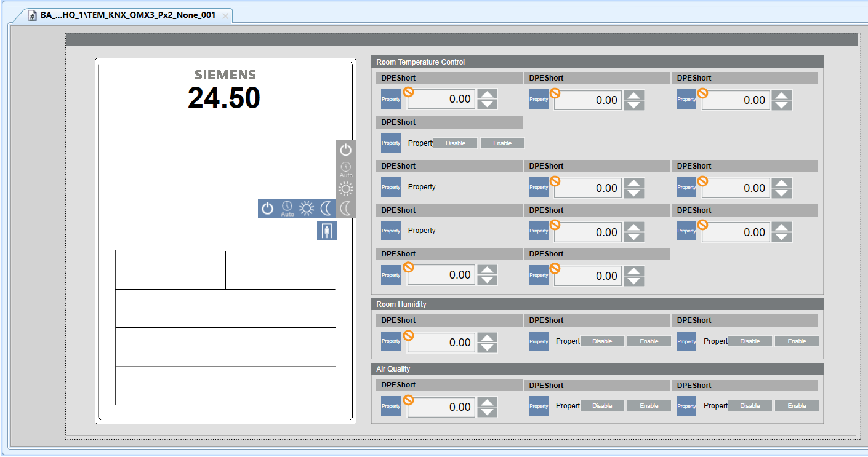Select the sun comfort icon in blue bar
The height and width of the screenshot is (457, 868).
point(306,209)
